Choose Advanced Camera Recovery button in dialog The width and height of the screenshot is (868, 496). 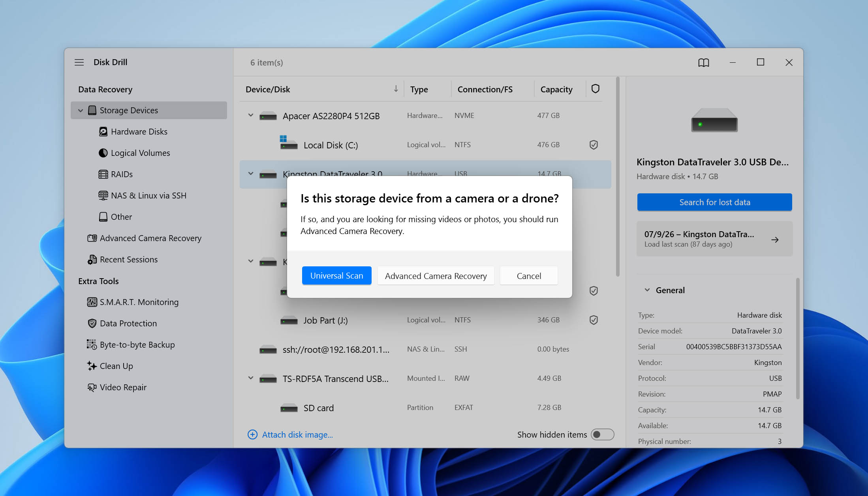(x=436, y=276)
